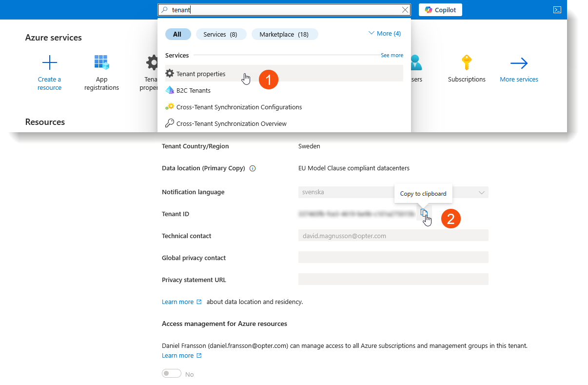
Task: Expand the More (4) filters
Action: [385, 33]
